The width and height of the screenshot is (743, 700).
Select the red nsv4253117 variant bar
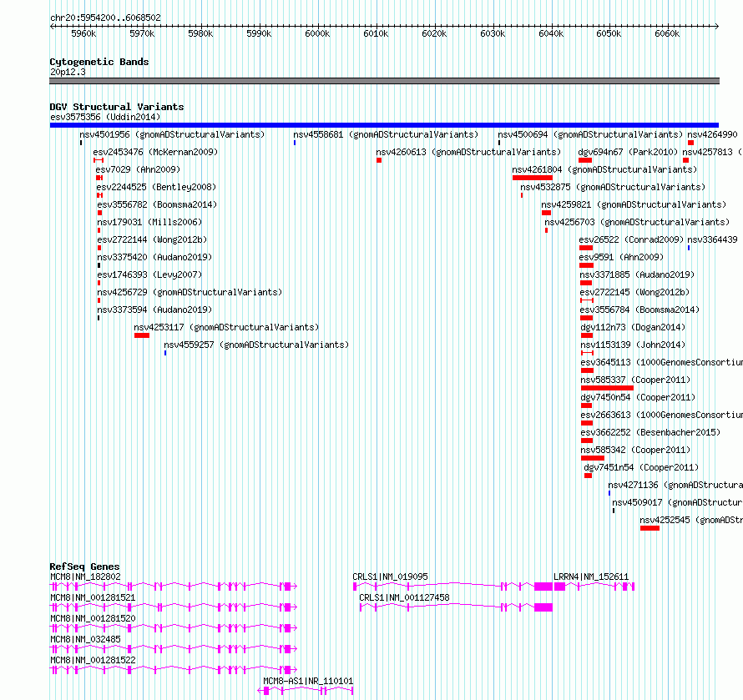tap(142, 335)
